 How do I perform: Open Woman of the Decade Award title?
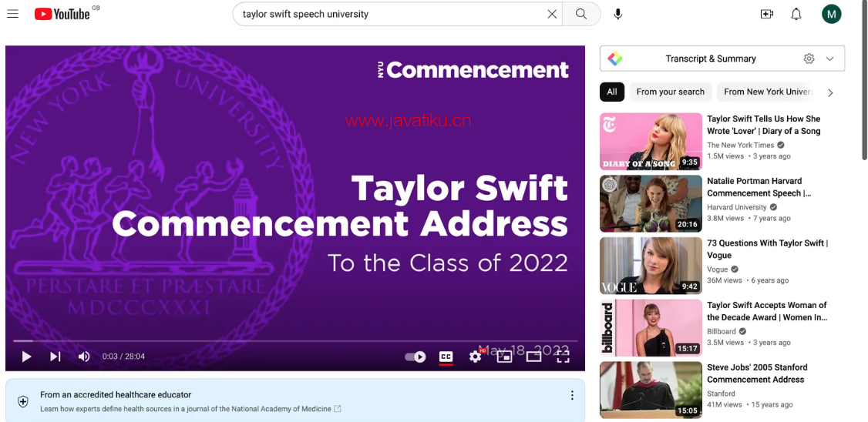[767, 311]
